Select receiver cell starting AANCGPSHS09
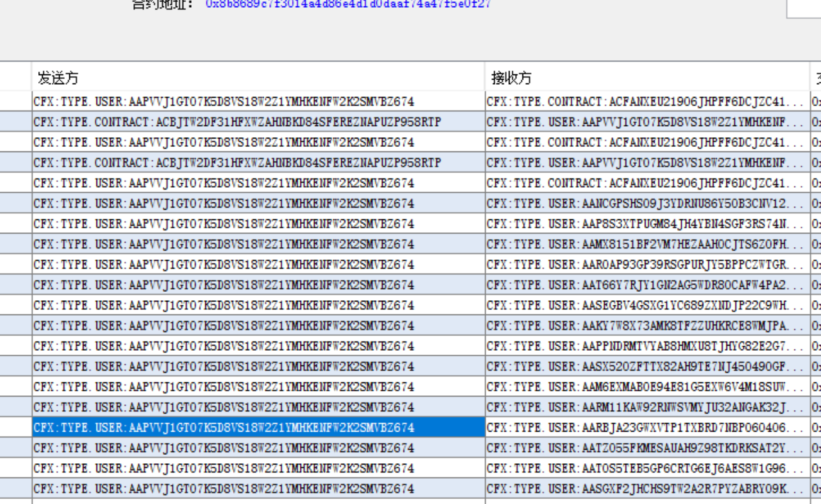Viewport: 821px width, 504px height. [647, 204]
